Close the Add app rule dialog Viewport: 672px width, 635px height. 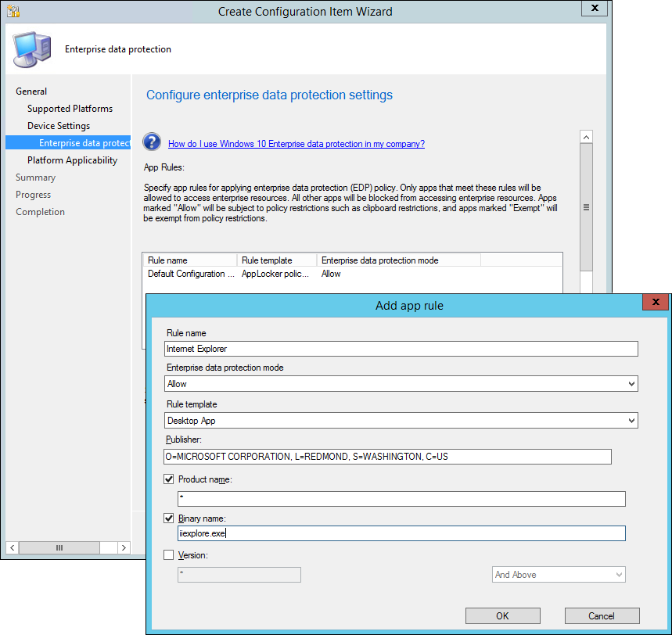tap(655, 303)
